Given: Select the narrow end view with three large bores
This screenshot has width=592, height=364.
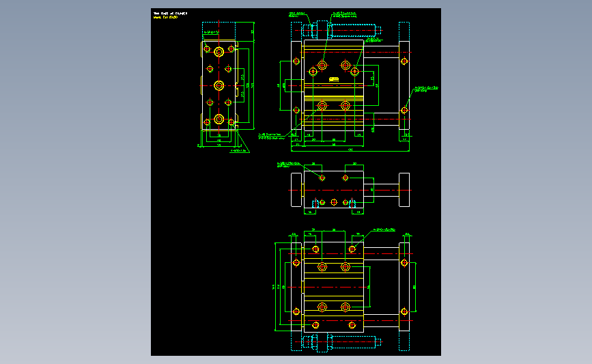Looking at the screenshot, I should 225,87.
